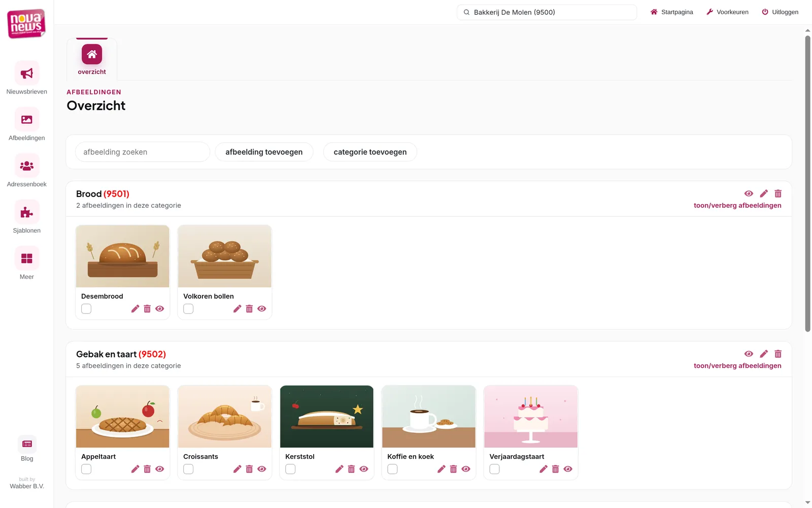Open the Croissants thumbnail
Image resolution: width=812 pixels, height=508 pixels.
click(225, 417)
